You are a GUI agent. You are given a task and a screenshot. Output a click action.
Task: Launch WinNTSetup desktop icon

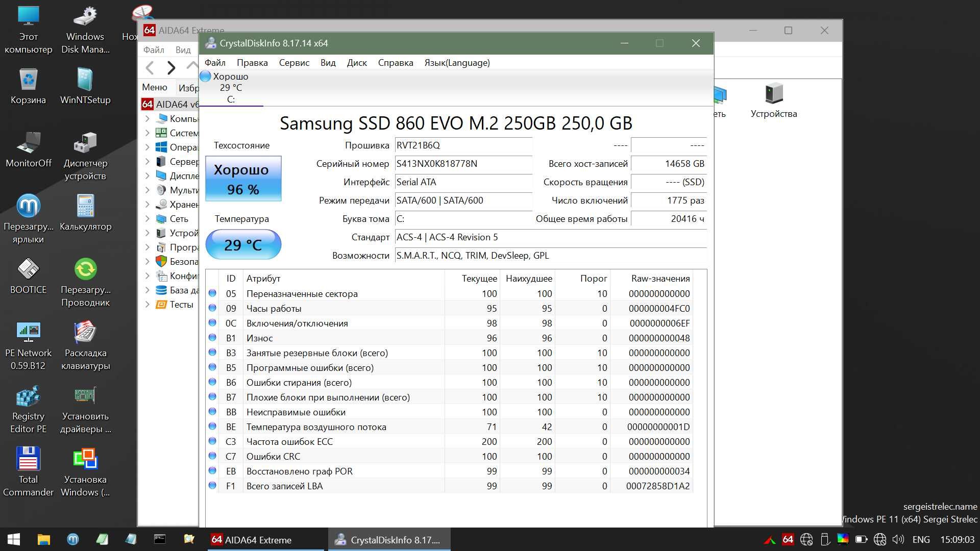coord(85,86)
